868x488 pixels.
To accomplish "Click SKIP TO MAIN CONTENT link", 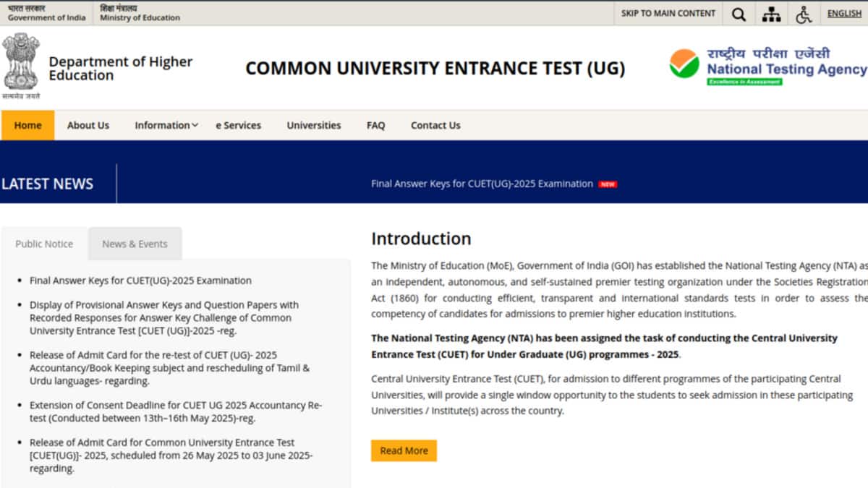I will pos(668,13).
